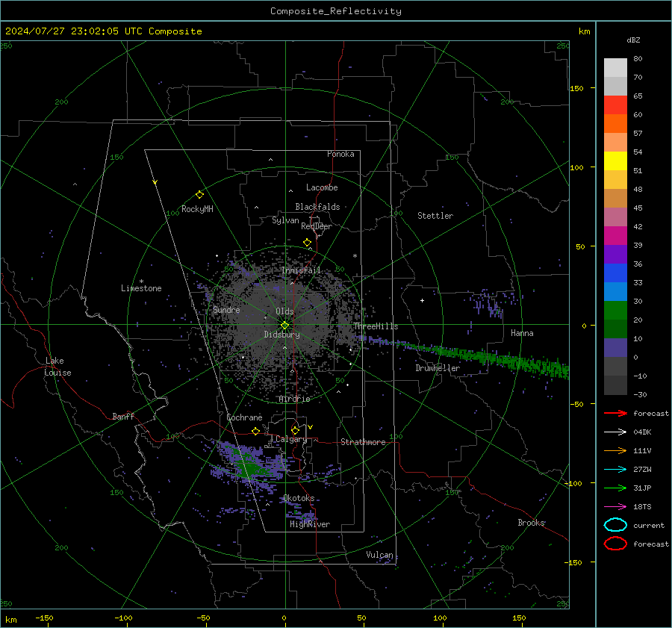This screenshot has width=672, height=628.
Task: Click the green echo cell southwest of Calgary
Action: 253,467
